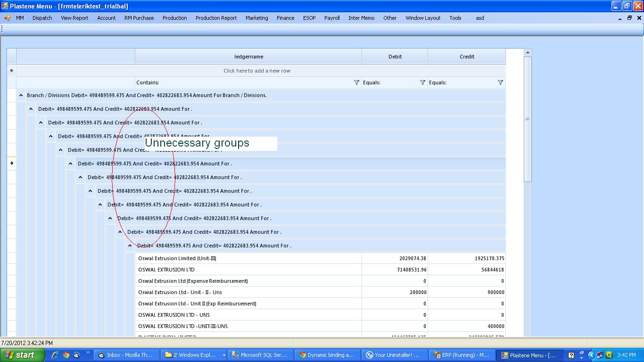The width and height of the screenshot is (644, 362).
Task: Open the RM Purchase menu
Action: point(139,18)
